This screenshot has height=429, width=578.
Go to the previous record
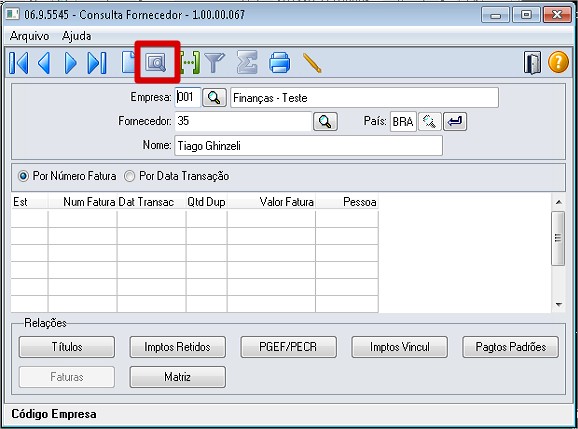(x=44, y=63)
